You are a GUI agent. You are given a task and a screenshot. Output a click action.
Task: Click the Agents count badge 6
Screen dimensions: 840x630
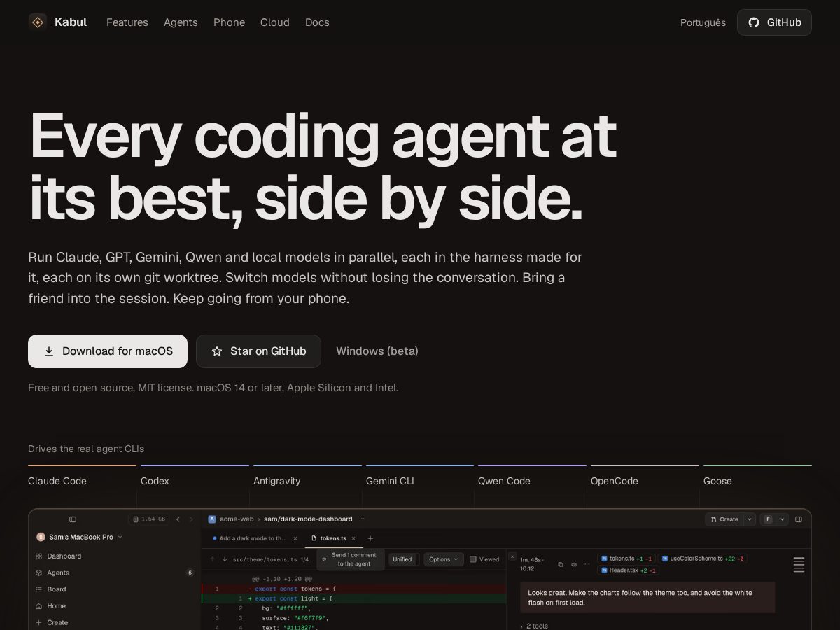190,573
